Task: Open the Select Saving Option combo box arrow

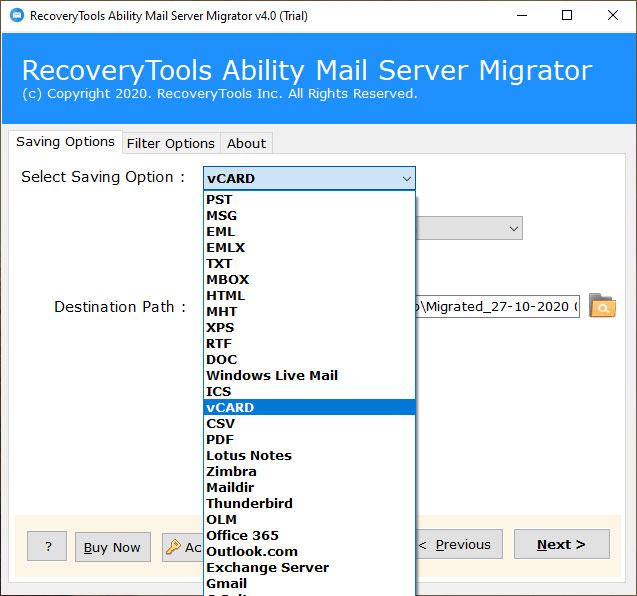Action: coord(406,178)
